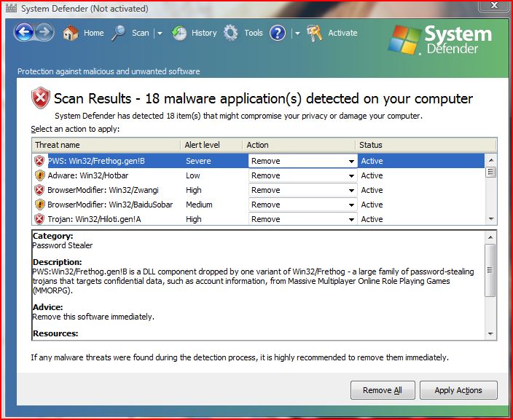Screen dimensions: 513x420
Task: Click the Medium alert level cell
Action: coord(199,205)
